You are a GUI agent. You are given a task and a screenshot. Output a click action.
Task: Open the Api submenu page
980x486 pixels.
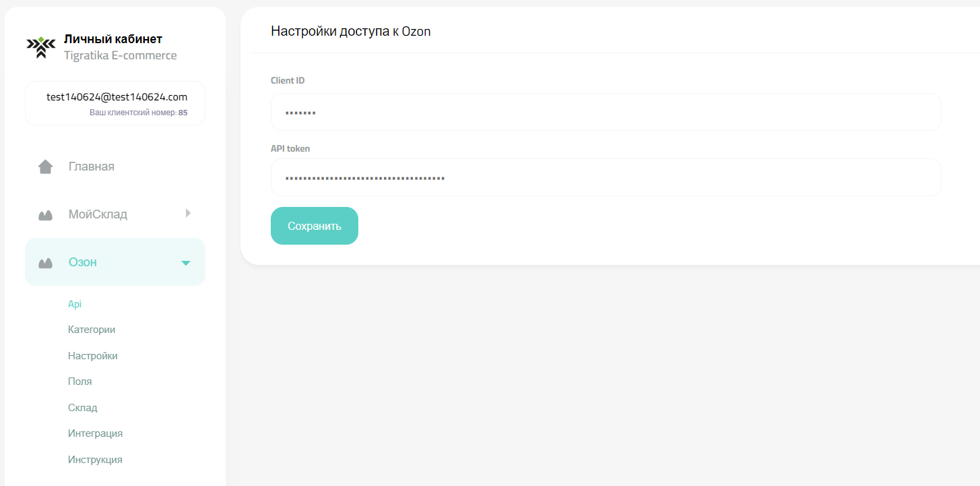coord(75,304)
